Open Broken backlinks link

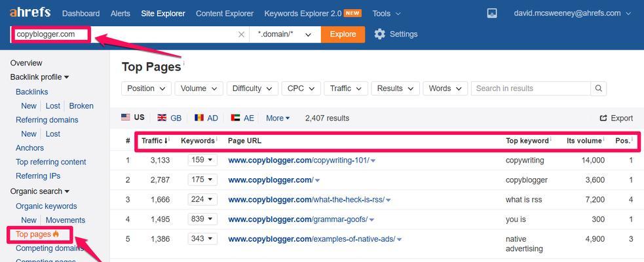[81, 105]
